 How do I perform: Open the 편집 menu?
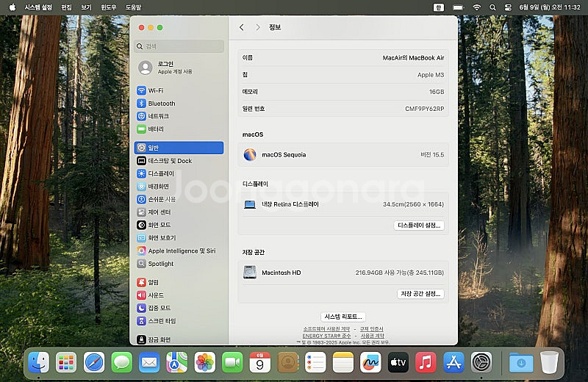66,7
